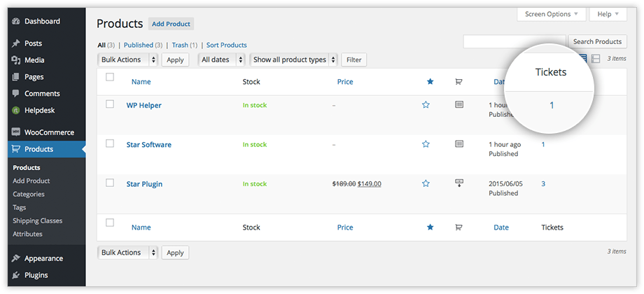Open Show all product types dropdown
Screen dimensions: 644x294
[294, 59]
